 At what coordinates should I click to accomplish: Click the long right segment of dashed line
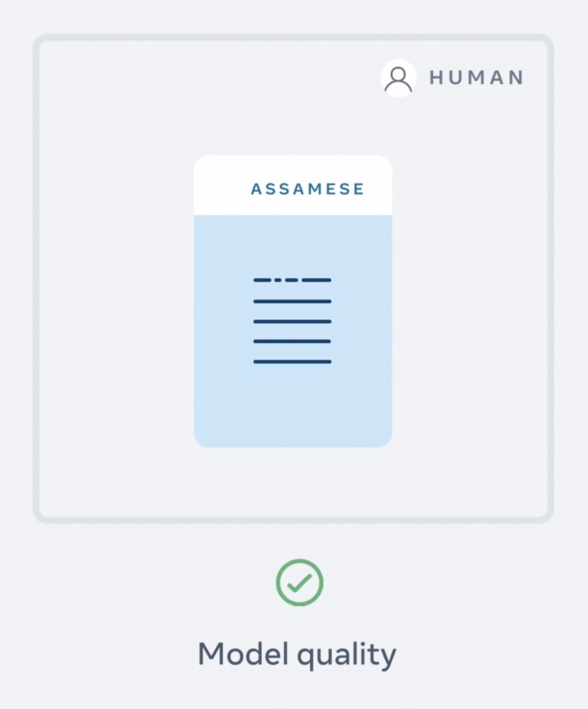[317, 280]
